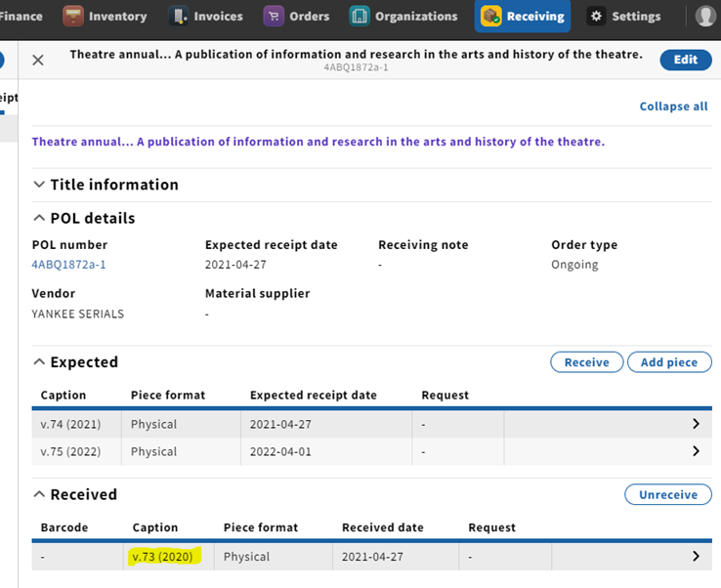The width and height of the screenshot is (721, 588).
Task: Click the Unreceive button
Action: coord(668,494)
